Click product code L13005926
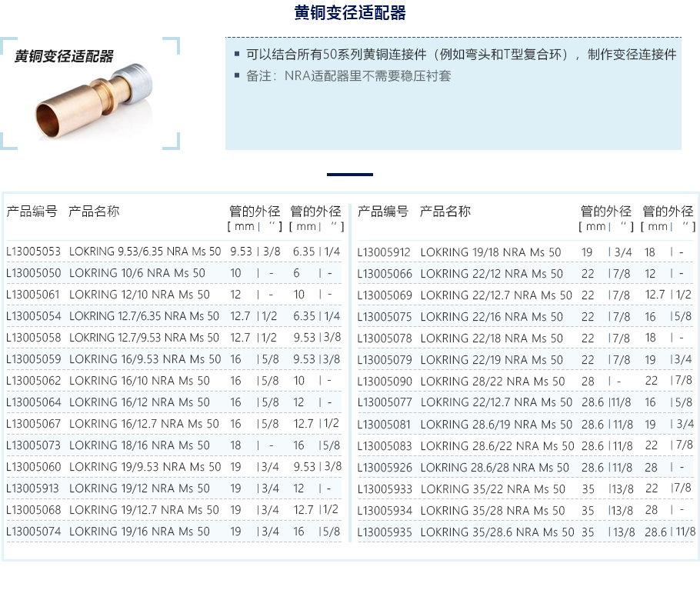 tap(385, 468)
